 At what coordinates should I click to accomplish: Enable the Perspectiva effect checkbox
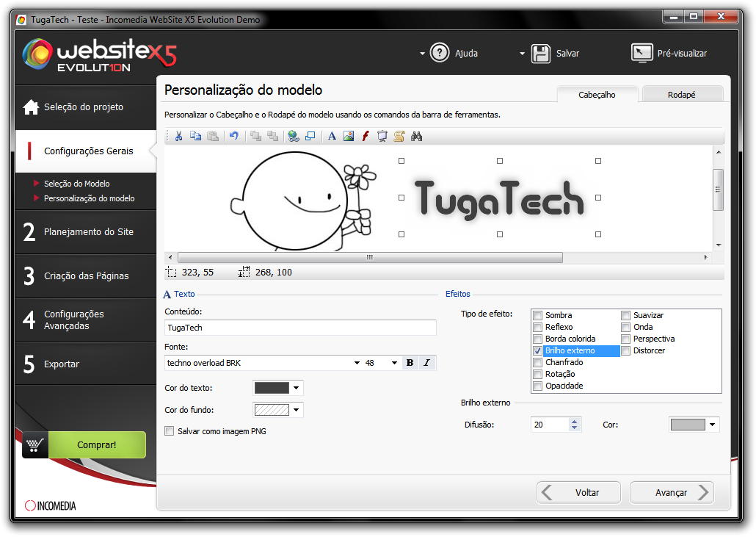point(626,339)
